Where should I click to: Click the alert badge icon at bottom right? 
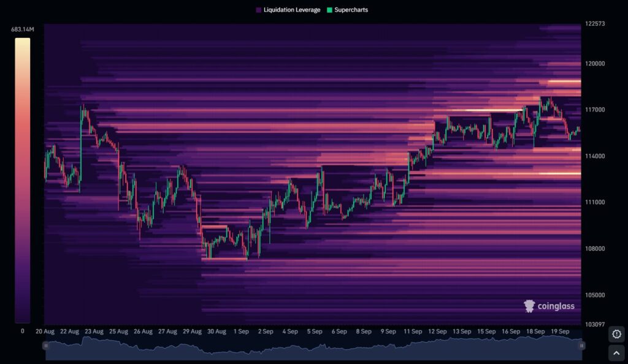point(616,334)
